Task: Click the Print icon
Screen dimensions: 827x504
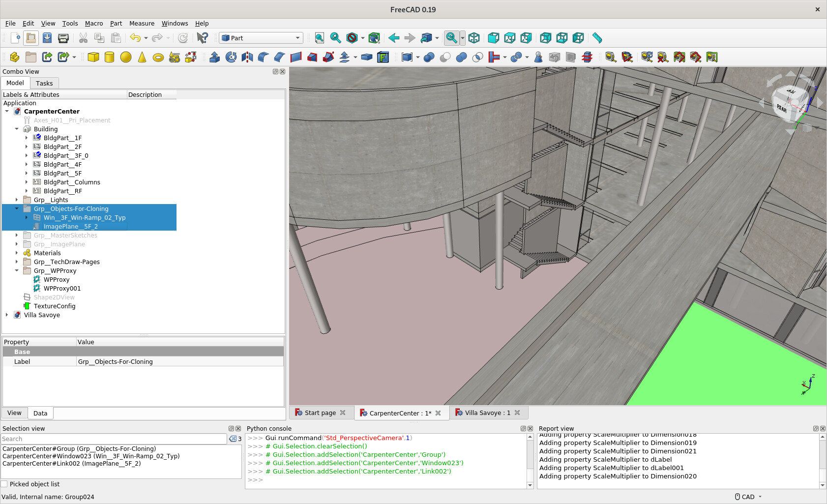Action: click(x=63, y=38)
